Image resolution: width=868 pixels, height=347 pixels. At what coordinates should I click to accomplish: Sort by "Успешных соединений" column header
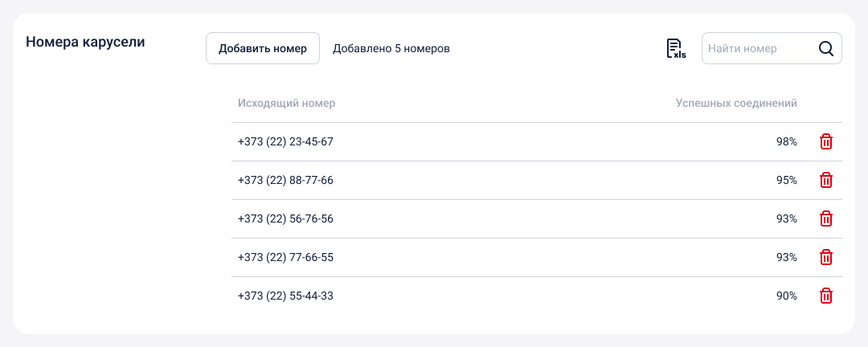736,103
